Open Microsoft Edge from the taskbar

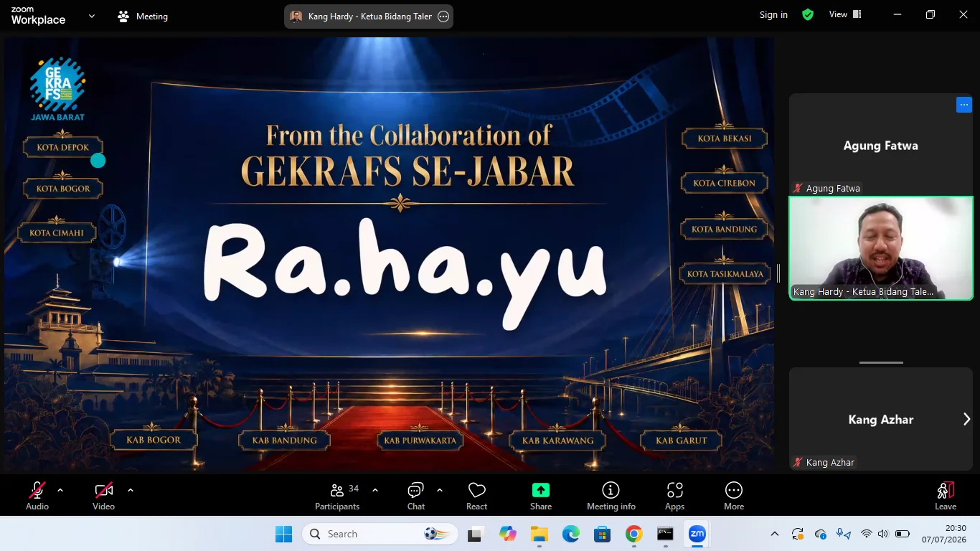point(570,534)
